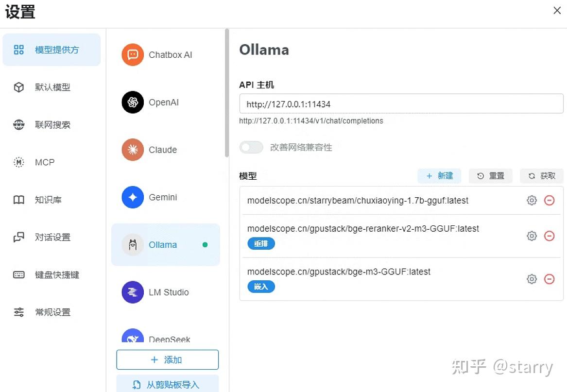The image size is (567, 392).
Task: Open the 知识库 section
Action: 52,200
